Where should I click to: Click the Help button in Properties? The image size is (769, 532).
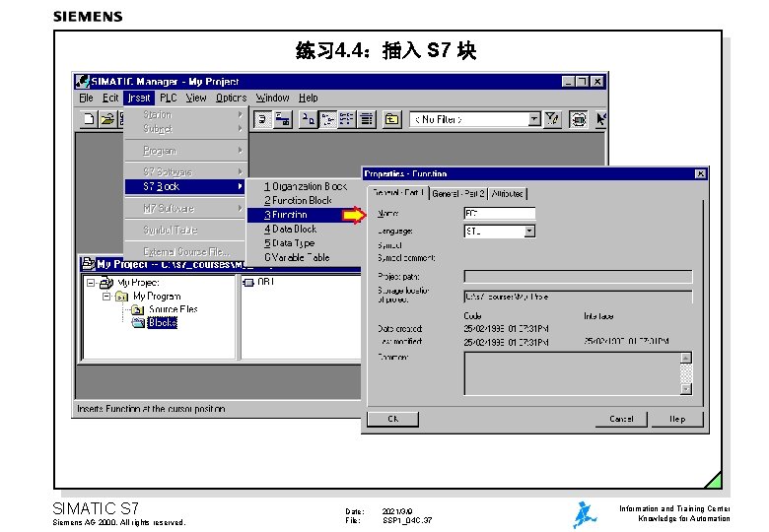point(677,420)
